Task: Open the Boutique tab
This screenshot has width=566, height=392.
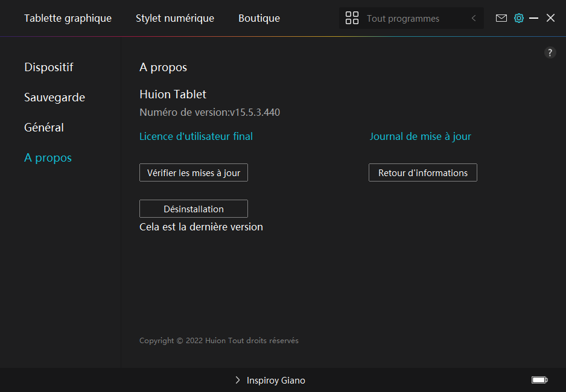Action: pyautogui.click(x=259, y=18)
